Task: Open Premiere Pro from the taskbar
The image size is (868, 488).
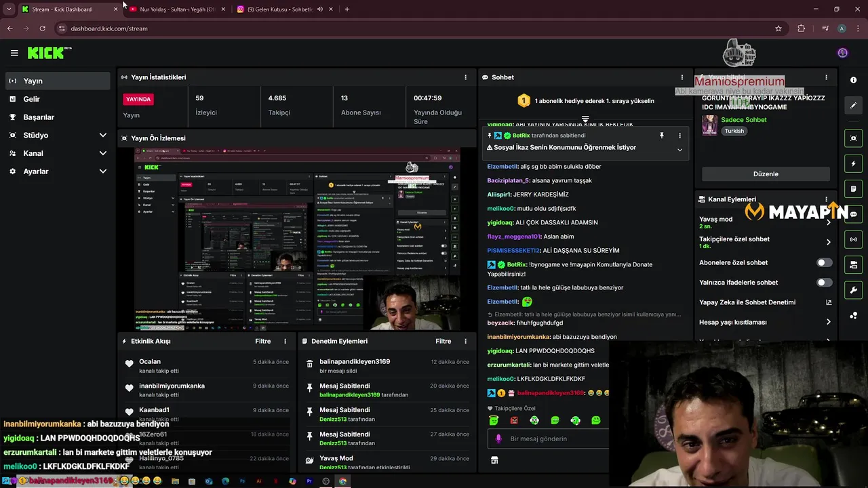Action: tap(309, 481)
